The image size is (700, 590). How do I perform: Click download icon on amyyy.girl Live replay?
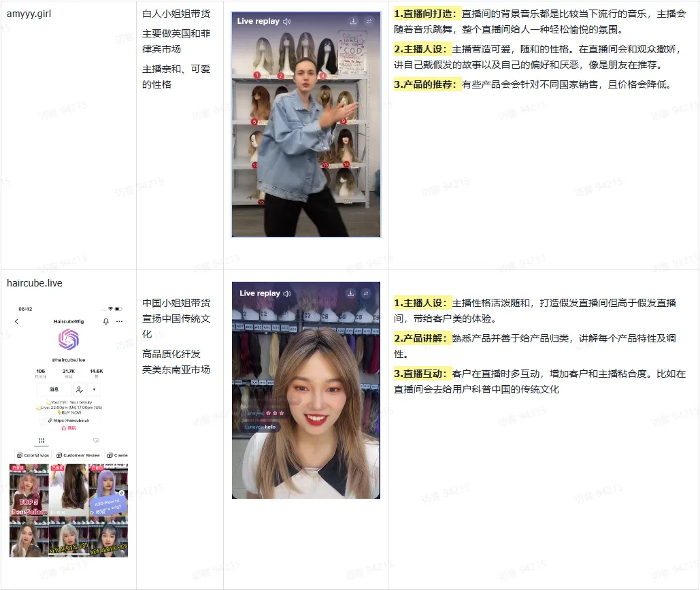pyautogui.click(x=353, y=21)
